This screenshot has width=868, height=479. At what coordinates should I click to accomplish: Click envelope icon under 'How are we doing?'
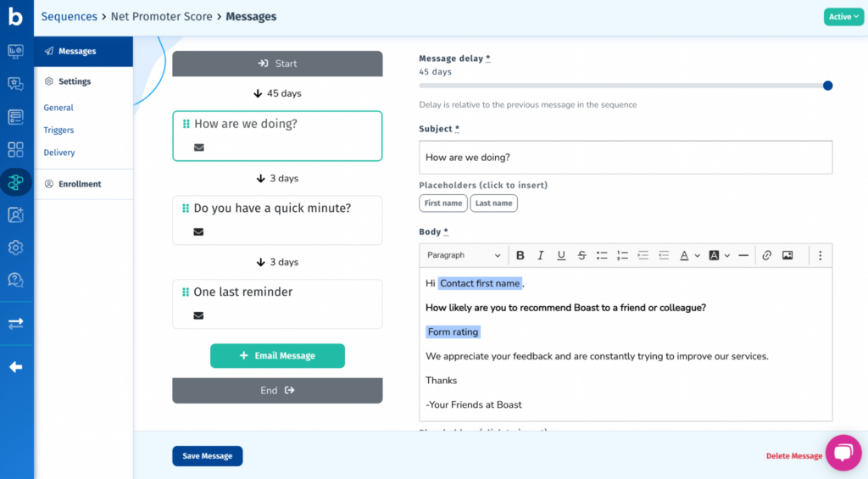(199, 148)
